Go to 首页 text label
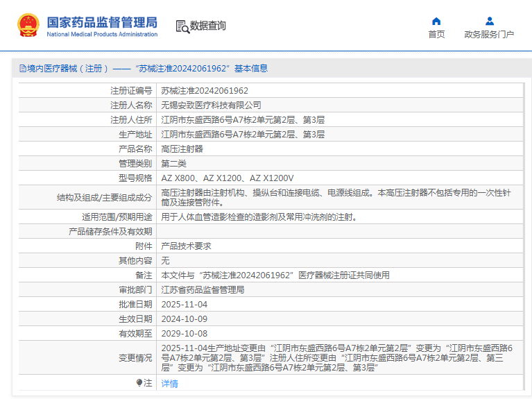 point(436,35)
